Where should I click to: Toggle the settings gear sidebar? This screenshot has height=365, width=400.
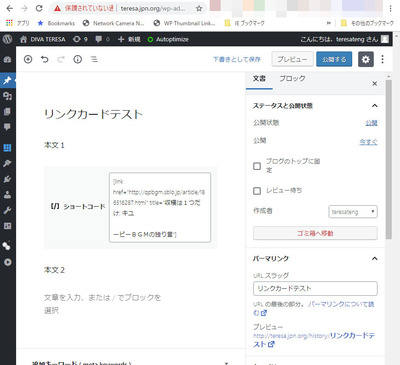366,59
